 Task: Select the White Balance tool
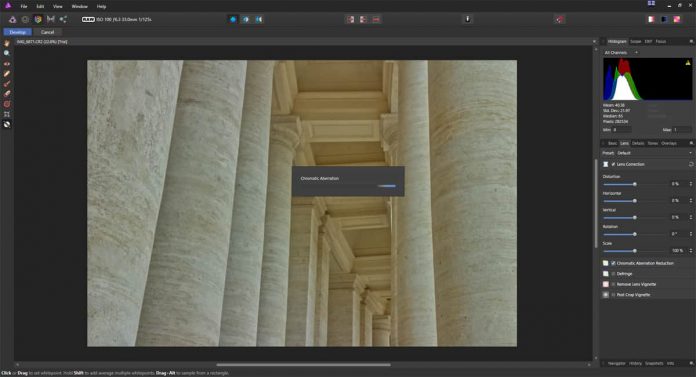coord(7,124)
